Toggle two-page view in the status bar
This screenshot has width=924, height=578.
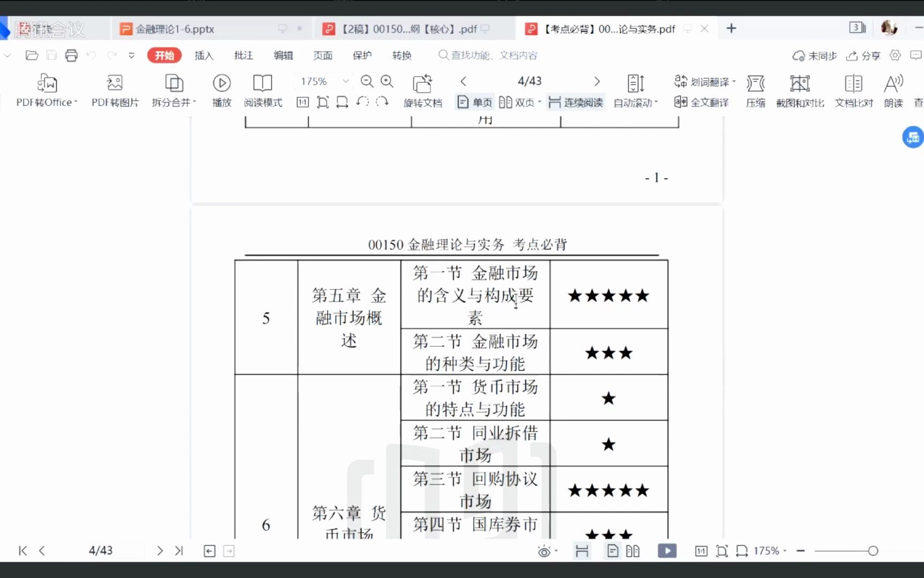633,551
